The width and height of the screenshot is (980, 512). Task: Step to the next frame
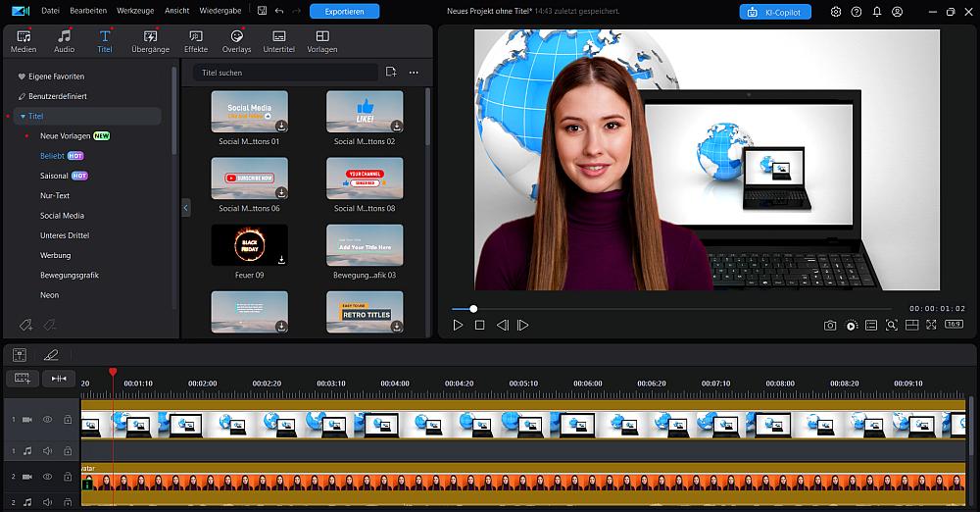(523, 325)
